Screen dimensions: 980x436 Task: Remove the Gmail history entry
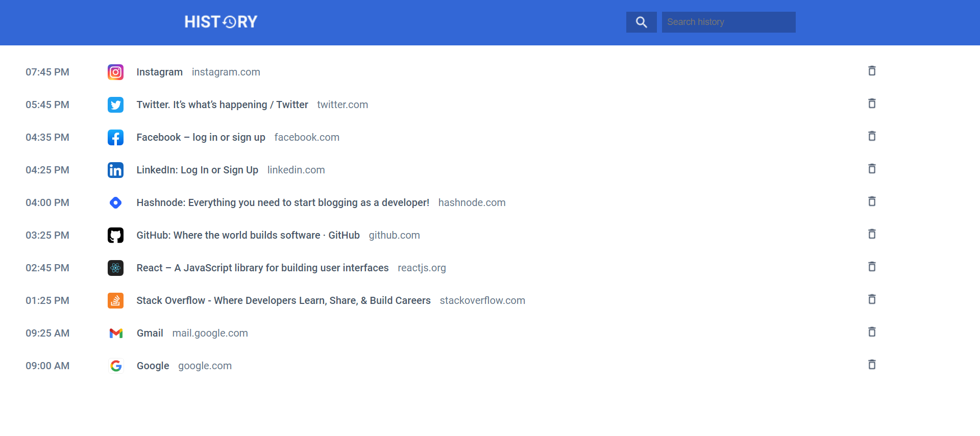pos(872,332)
